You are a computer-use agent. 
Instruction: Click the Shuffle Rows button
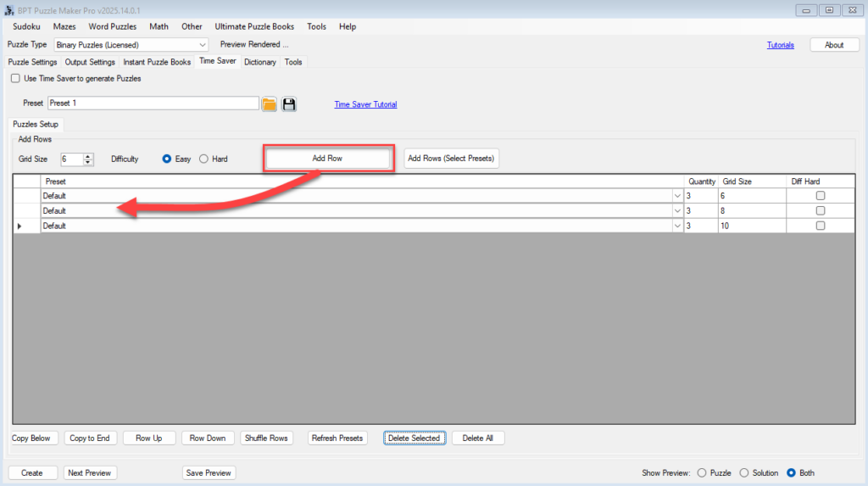click(267, 438)
